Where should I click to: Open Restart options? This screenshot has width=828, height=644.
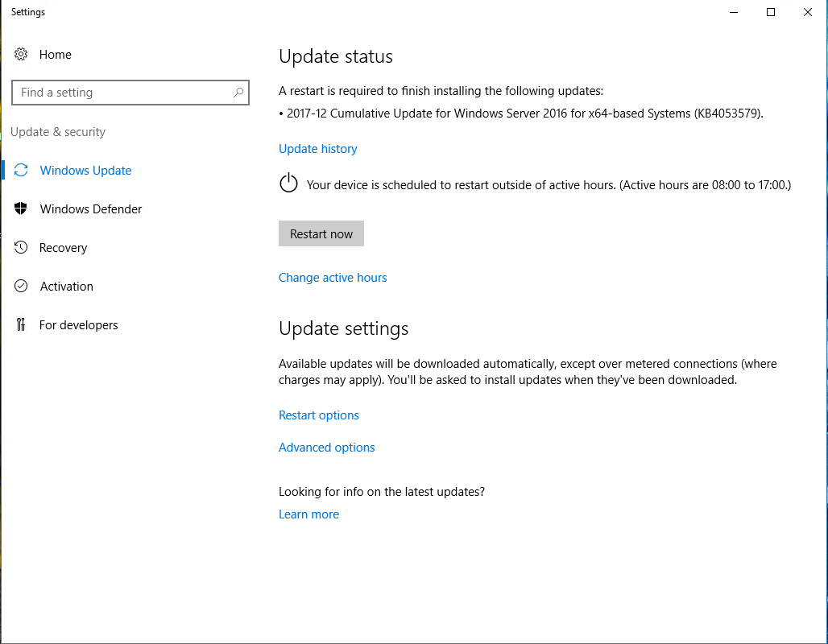point(319,415)
